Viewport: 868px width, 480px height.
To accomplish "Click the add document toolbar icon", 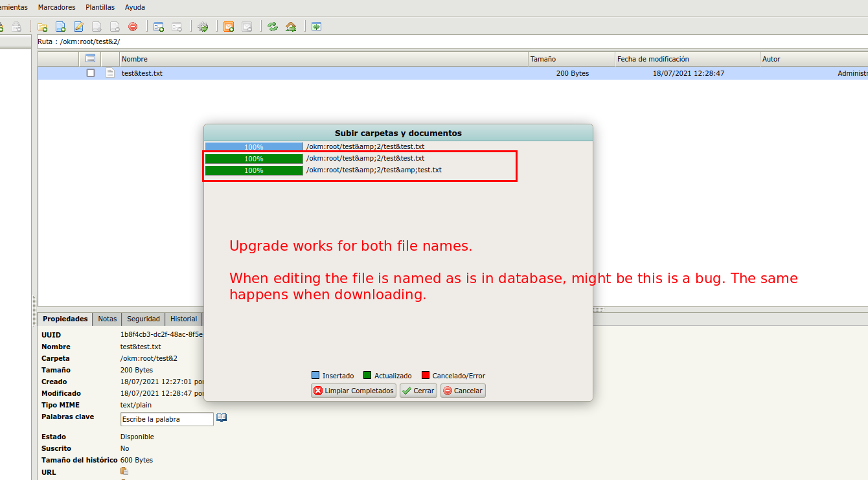I will point(60,27).
